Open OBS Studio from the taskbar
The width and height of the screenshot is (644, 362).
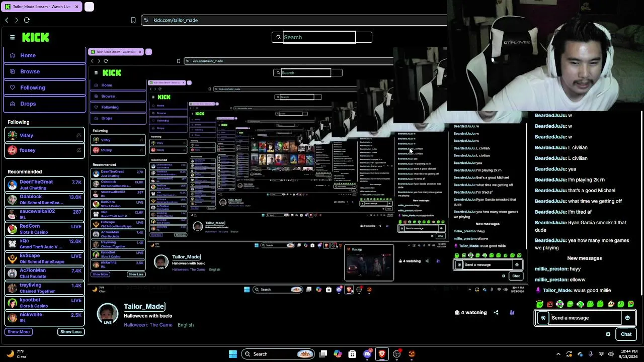click(x=397, y=354)
